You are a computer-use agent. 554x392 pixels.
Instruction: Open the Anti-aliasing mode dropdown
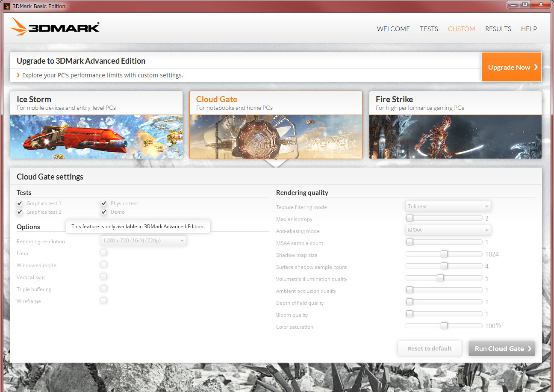pyautogui.click(x=448, y=230)
